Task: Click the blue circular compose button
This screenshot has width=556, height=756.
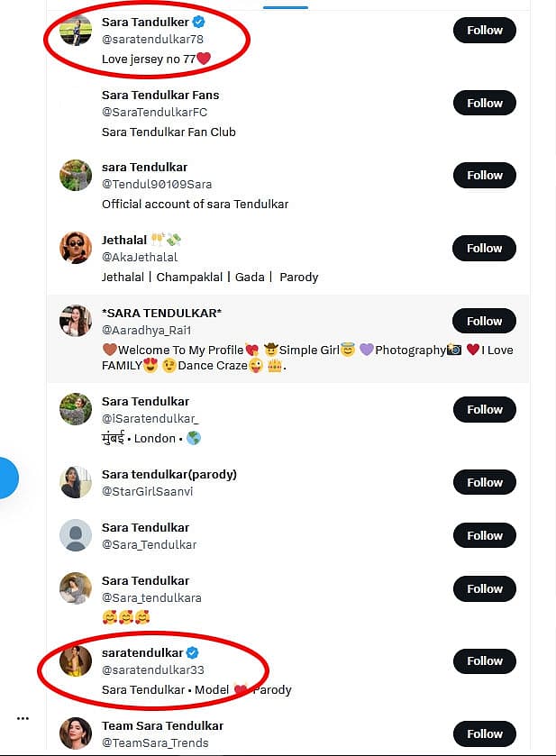Action: tap(7, 478)
